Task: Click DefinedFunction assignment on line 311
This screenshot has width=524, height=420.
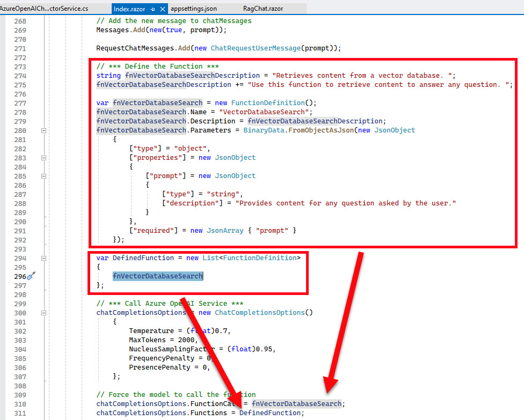Action: [x=270, y=413]
